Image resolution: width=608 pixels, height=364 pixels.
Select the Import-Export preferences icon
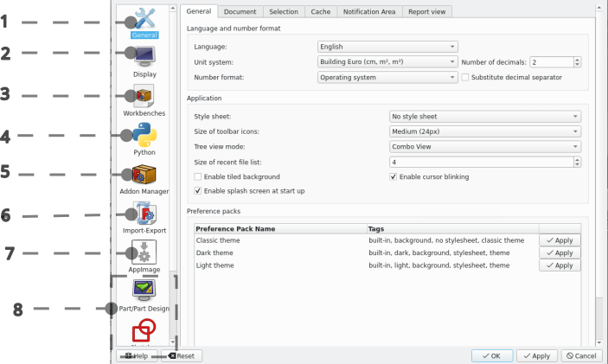coord(144,216)
